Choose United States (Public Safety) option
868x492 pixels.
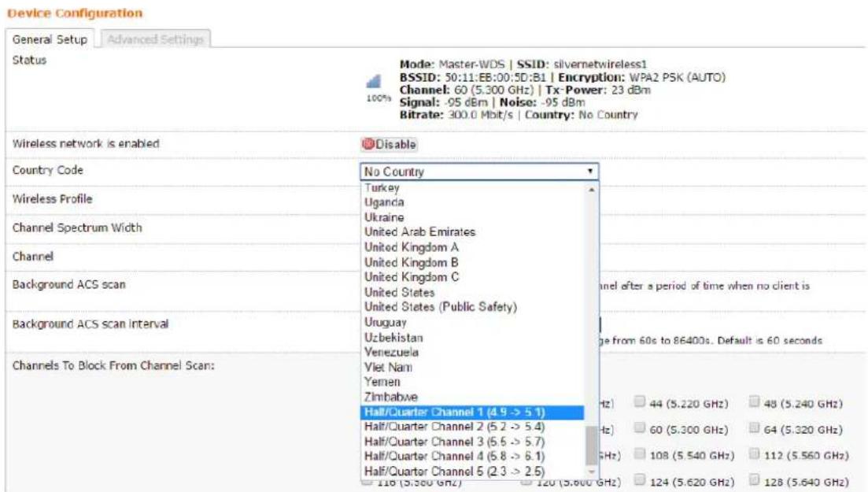(440, 307)
